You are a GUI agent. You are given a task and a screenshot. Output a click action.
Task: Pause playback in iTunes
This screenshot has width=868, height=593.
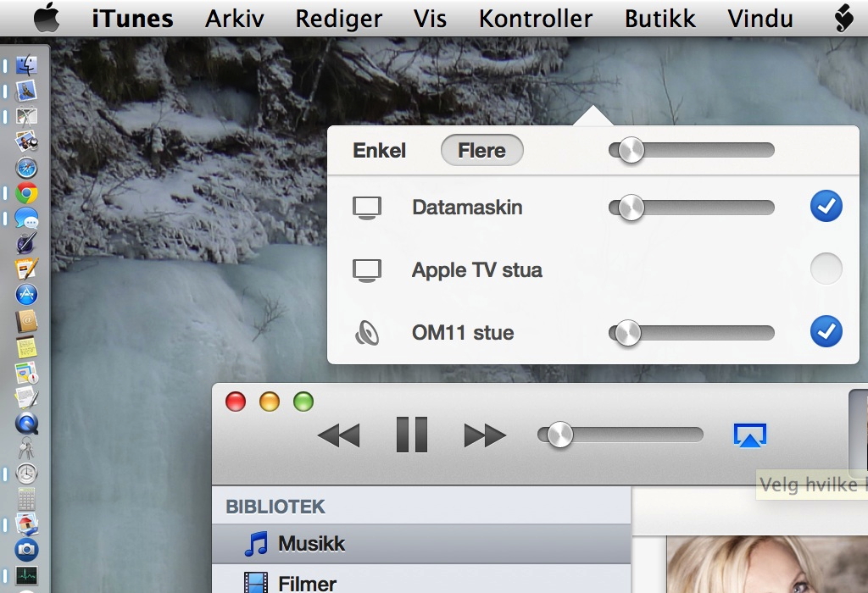(x=412, y=435)
